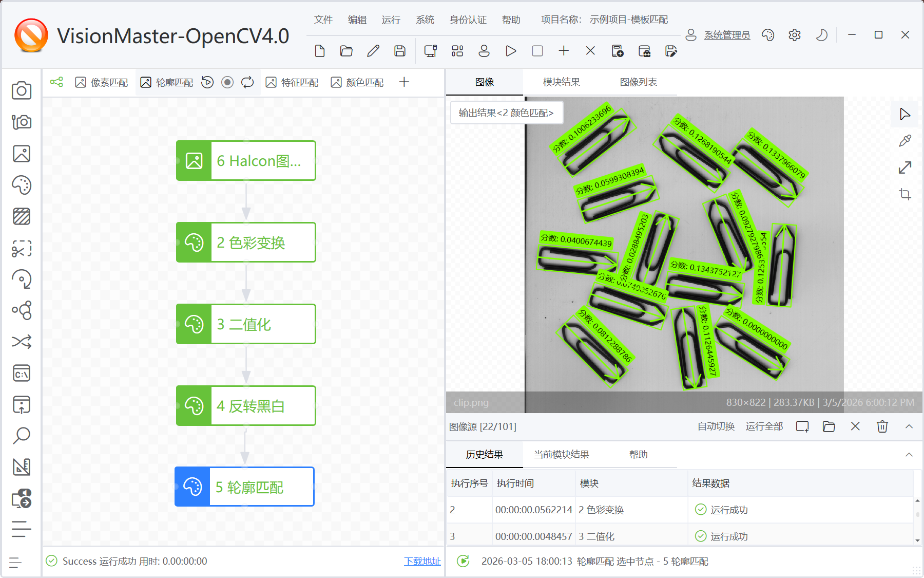924x578 pixels.
Task: Select the C:\ file path tool
Action: click(22, 374)
